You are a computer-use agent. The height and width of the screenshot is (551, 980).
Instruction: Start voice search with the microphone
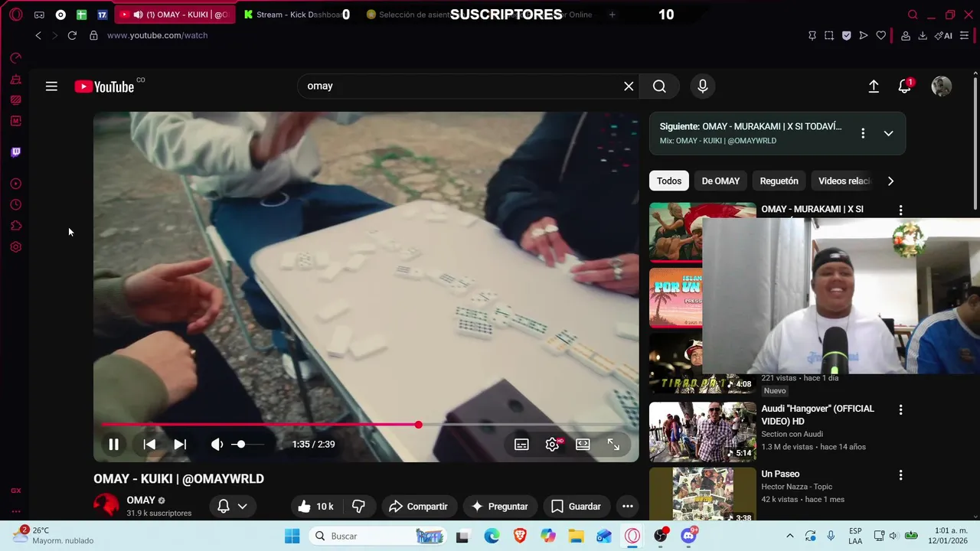[x=703, y=86]
